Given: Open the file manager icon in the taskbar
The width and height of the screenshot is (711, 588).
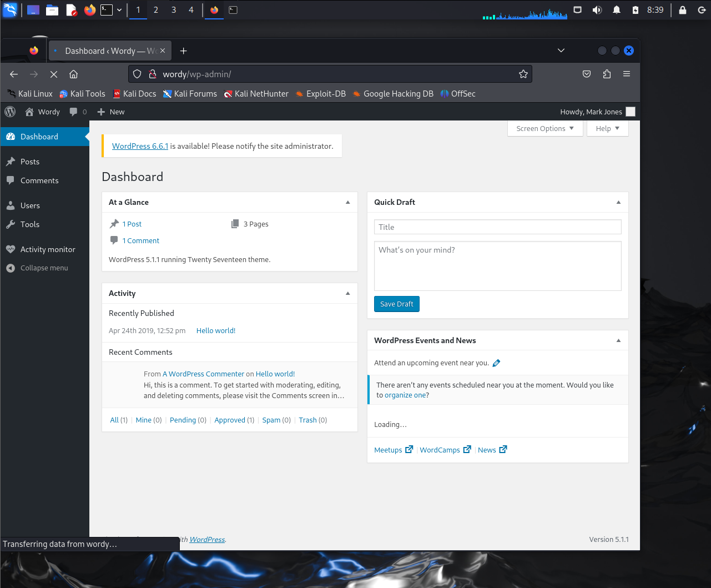Looking at the screenshot, I should [52, 10].
